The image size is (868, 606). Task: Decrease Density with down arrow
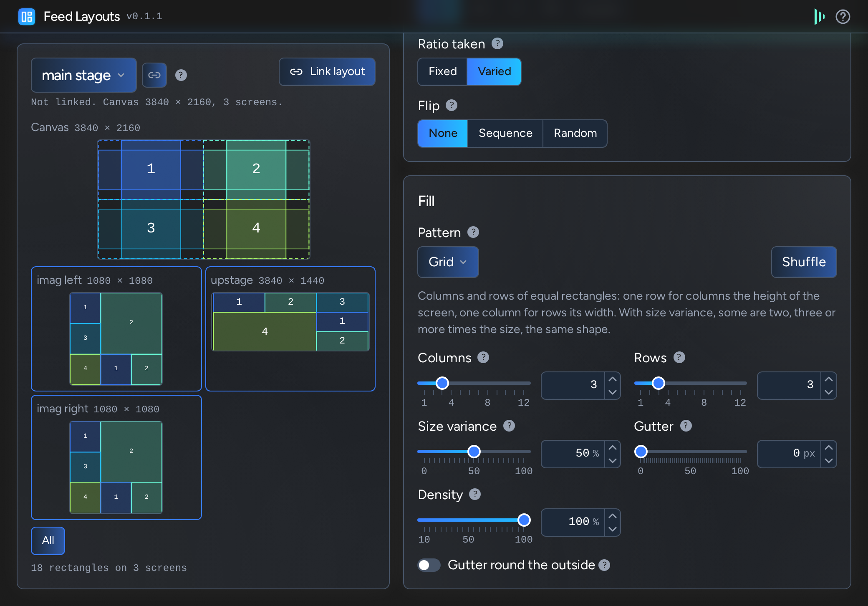coord(613,529)
